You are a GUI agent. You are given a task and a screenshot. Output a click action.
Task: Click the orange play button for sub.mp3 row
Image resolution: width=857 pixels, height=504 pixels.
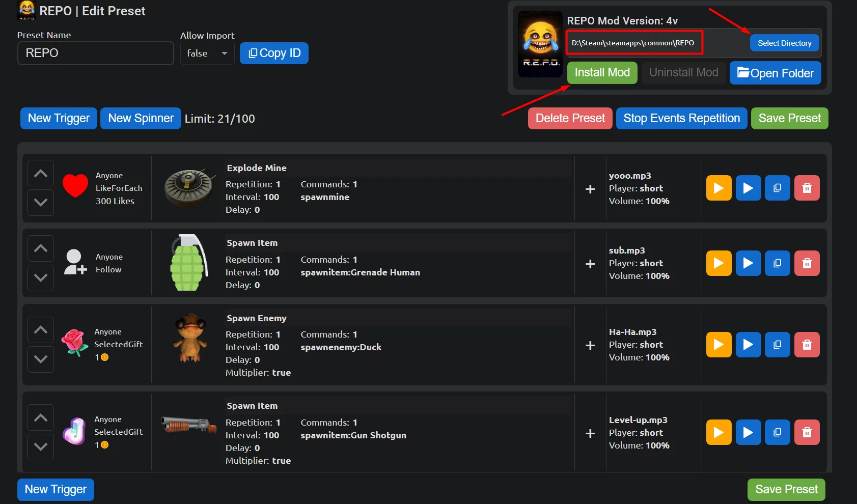pos(718,263)
